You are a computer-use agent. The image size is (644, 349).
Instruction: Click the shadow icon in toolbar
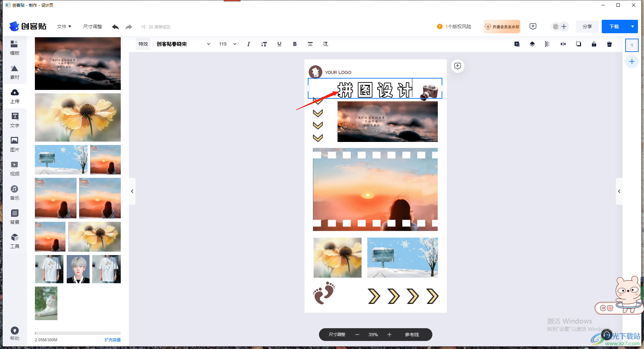point(579,44)
